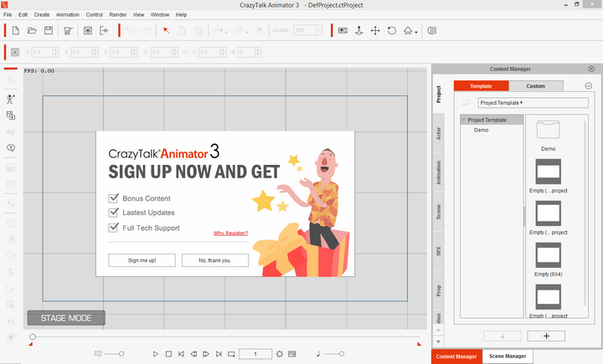603x364 pixels.
Task: Toggle the Bonus Content checkbox
Action: 113,198
